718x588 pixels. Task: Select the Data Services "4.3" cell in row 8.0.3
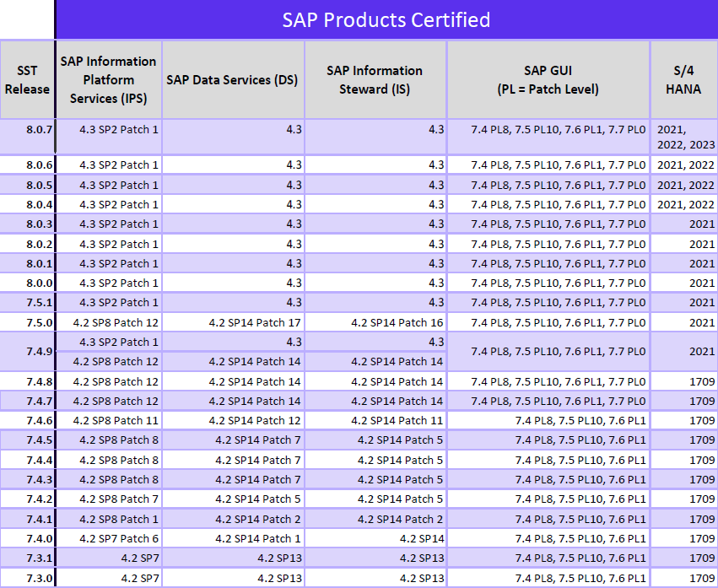233,224
